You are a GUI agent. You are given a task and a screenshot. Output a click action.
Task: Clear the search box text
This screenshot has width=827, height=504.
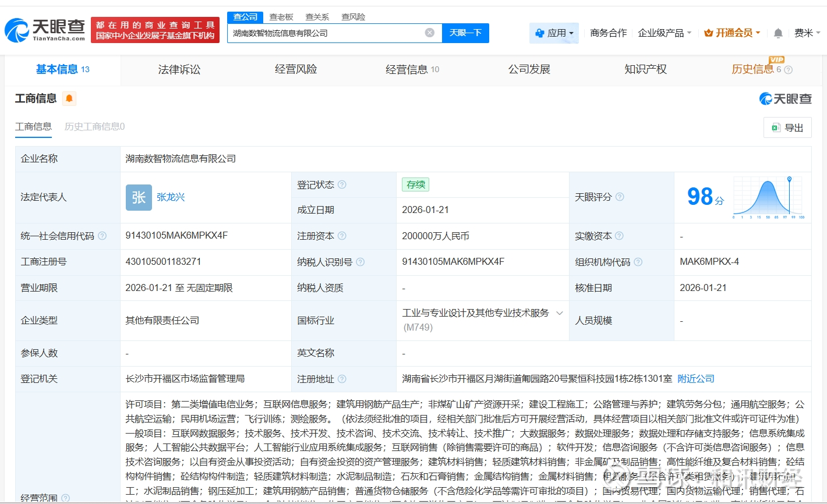point(430,33)
